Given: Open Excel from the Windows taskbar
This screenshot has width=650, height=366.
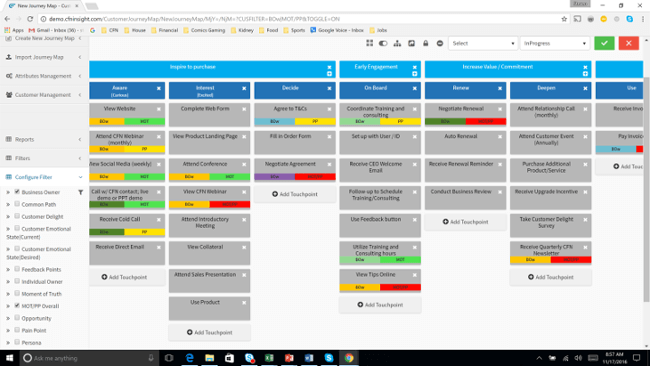Looking at the screenshot, I should pos(269,358).
